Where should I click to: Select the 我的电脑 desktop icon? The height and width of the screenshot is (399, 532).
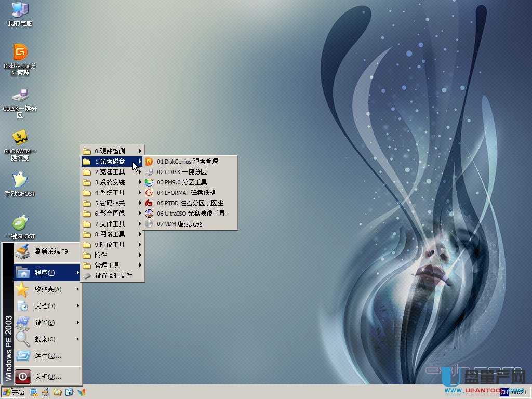[20, 13]
